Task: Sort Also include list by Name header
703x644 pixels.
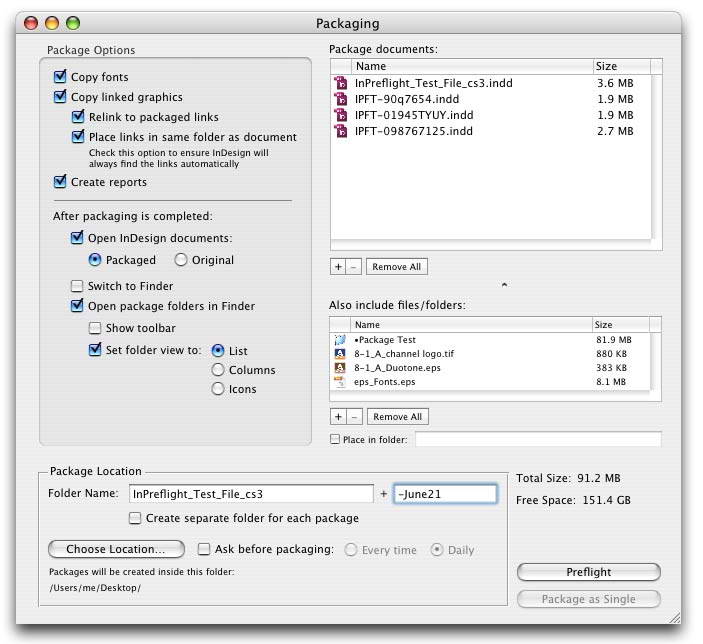Action: click(471, 325)
